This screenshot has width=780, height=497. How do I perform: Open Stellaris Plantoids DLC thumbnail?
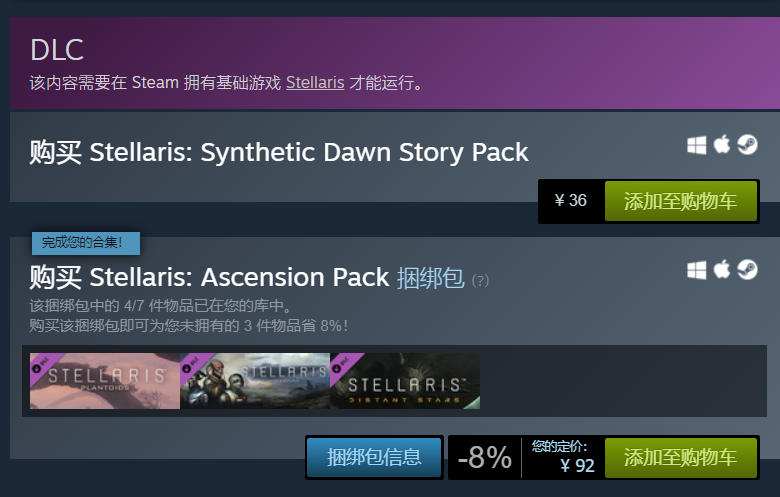coord(105,381)
